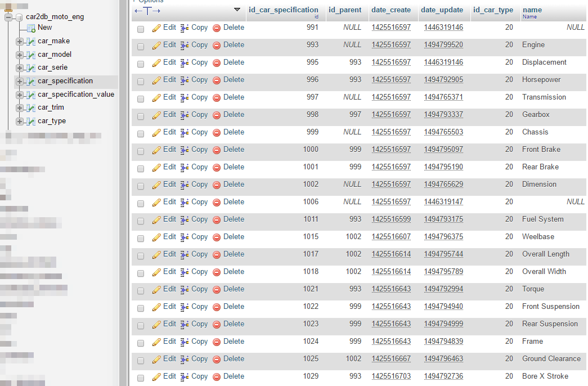The width and height of the screenshot is (588, 386).
Task: Click the red Delete icon for Rear Suspension row
Action: [x=217, y=325]
